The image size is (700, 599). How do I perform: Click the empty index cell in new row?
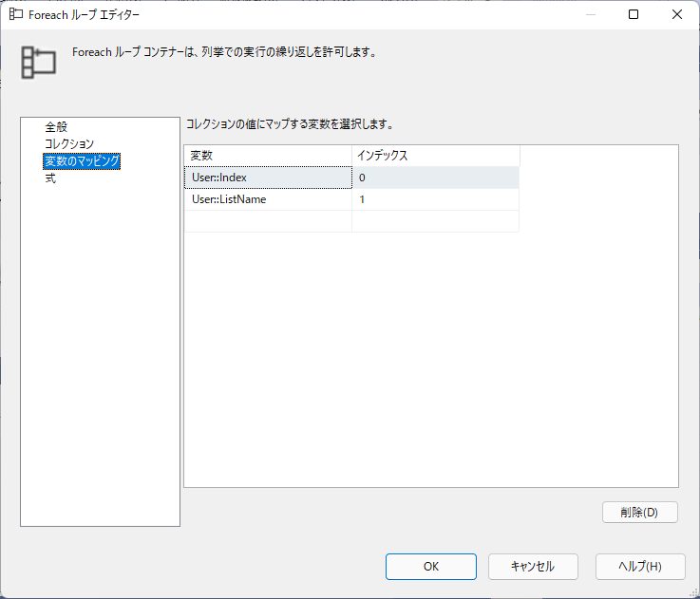pos(436,221)
